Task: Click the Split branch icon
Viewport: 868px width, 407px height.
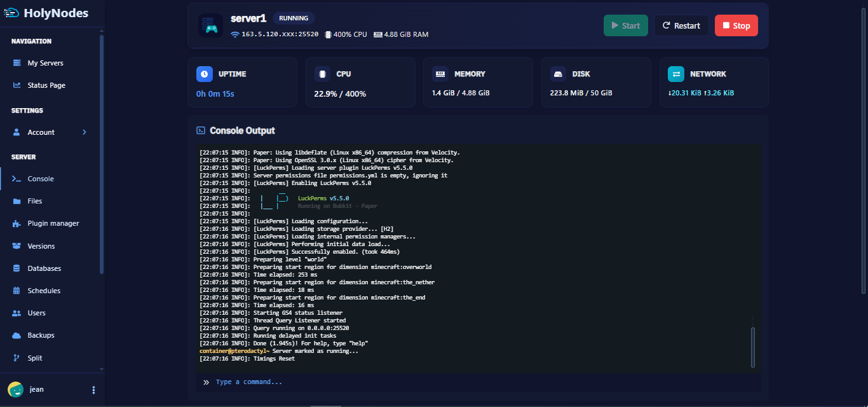Action: point(17,358)
